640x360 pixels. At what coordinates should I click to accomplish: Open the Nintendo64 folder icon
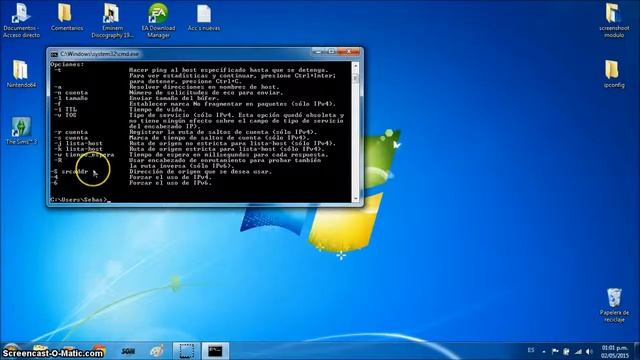click(21, 73)
